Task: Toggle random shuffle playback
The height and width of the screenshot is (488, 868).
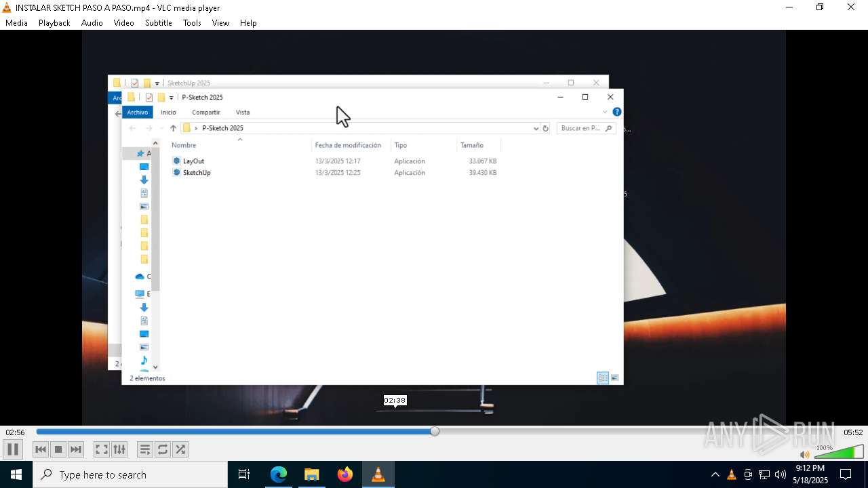Action: [x=180, y=449]
